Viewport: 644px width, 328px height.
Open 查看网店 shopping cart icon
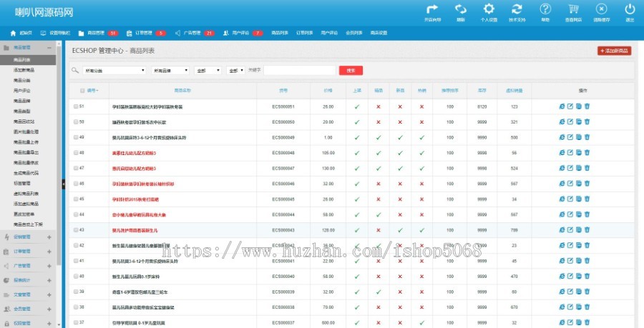[x=573, y=9]
